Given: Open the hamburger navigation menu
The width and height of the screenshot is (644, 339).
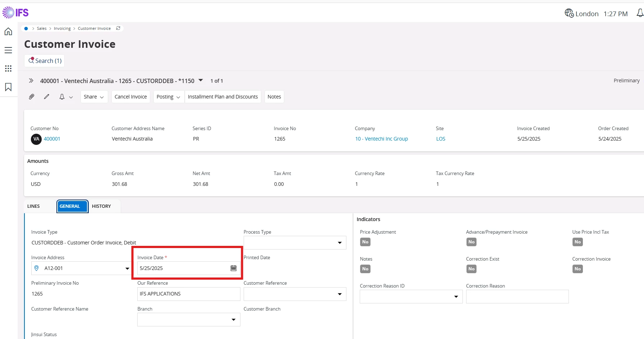Looking at the screenshot, I should [8, 50].
